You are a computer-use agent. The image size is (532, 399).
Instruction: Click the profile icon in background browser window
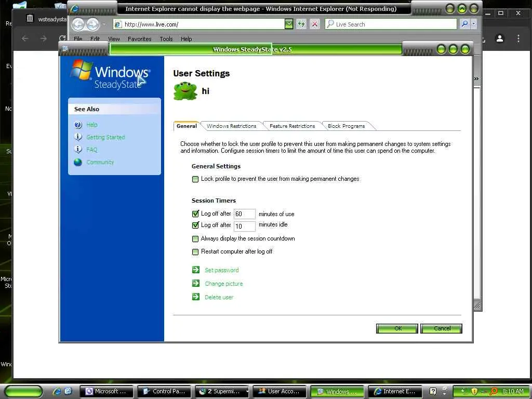499,38
